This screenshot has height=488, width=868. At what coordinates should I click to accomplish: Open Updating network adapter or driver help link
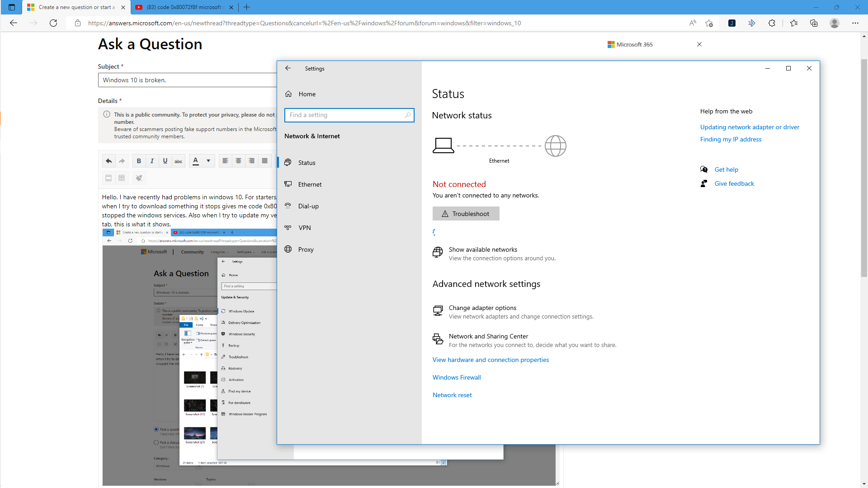750,127
